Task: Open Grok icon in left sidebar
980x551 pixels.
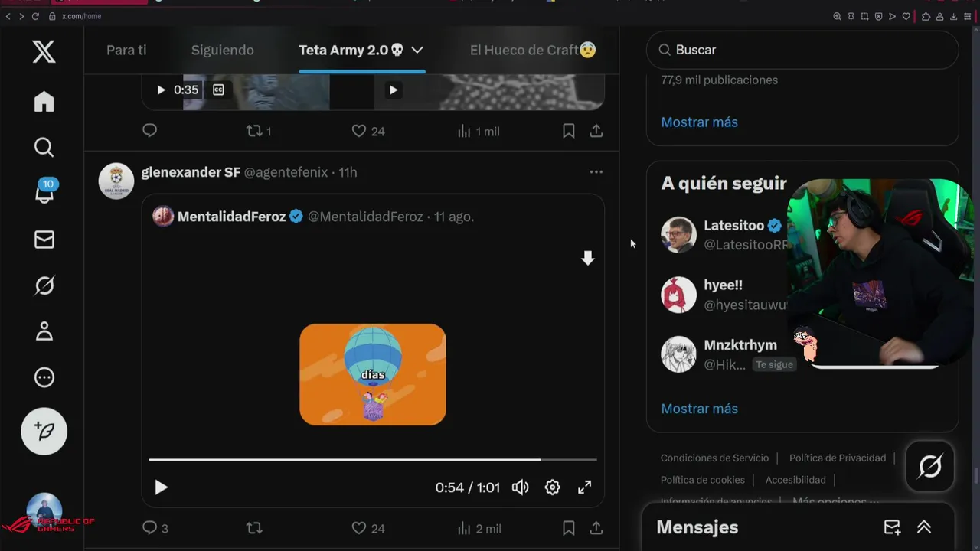Action: coord(44,285)
